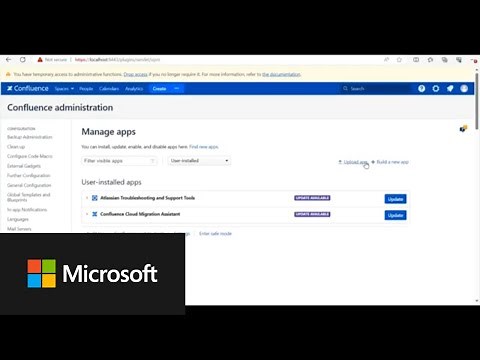The image size is (480, 360).
Task: Click the Create button
Action: [x=159, y=89]
